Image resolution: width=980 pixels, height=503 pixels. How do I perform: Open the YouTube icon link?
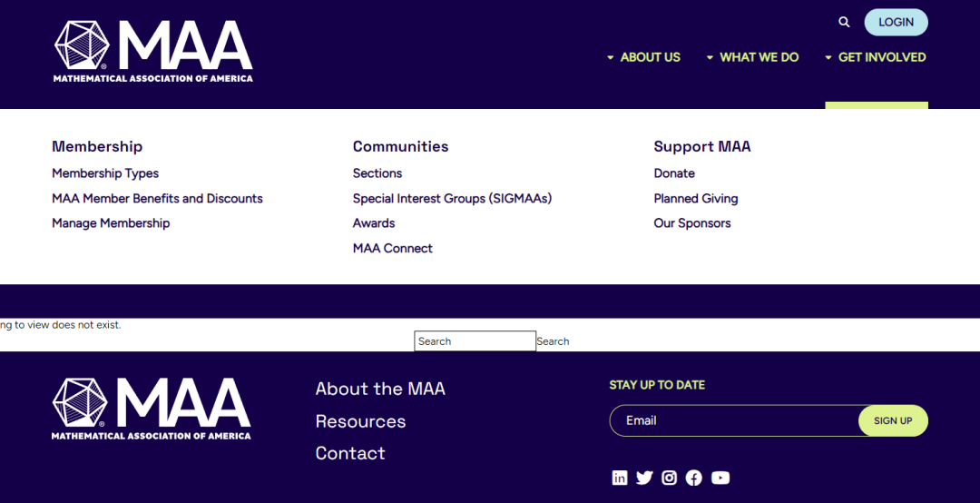[x=720, y=478]
